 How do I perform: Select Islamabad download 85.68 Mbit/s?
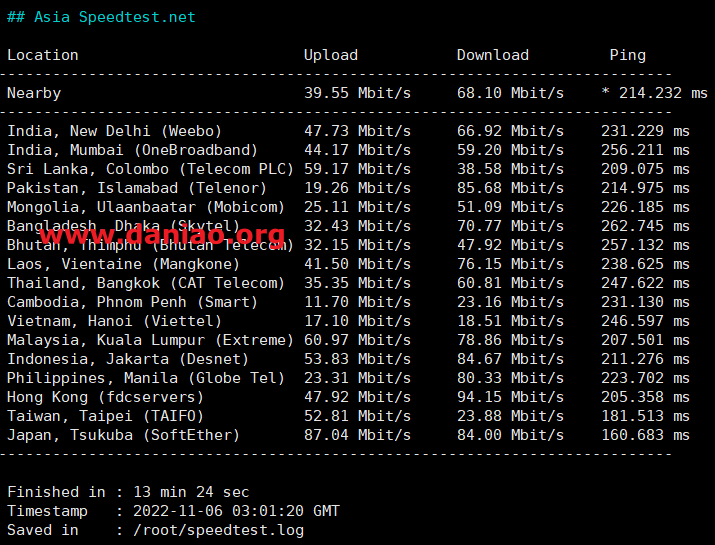tap(510, 188)
